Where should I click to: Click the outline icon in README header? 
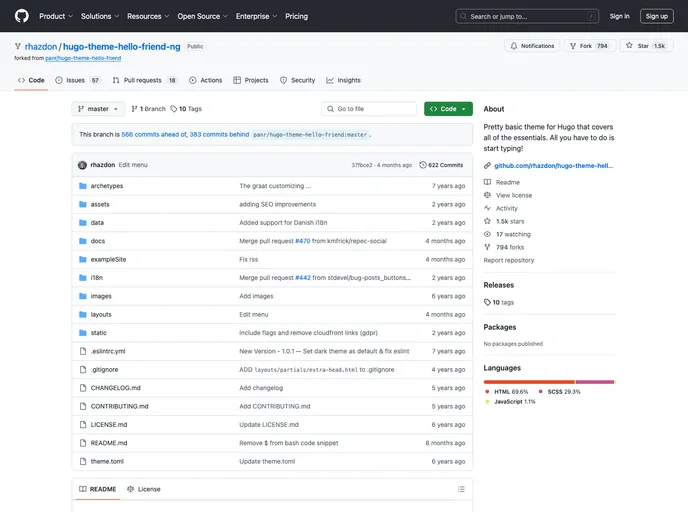(x=460, y=489)
